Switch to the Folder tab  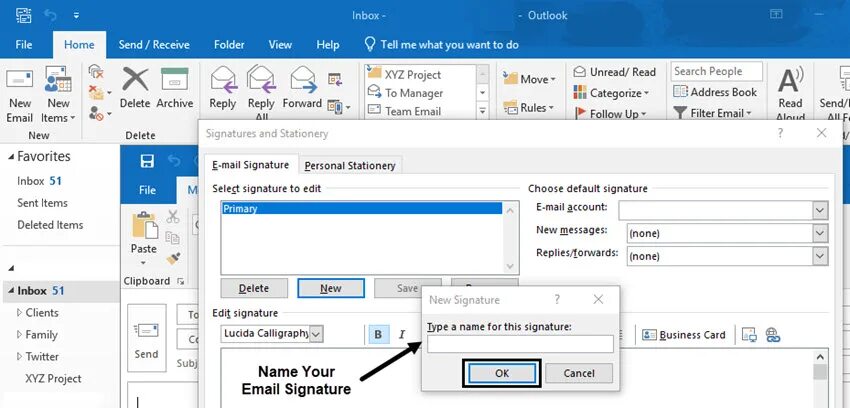(x=229, y=44)
